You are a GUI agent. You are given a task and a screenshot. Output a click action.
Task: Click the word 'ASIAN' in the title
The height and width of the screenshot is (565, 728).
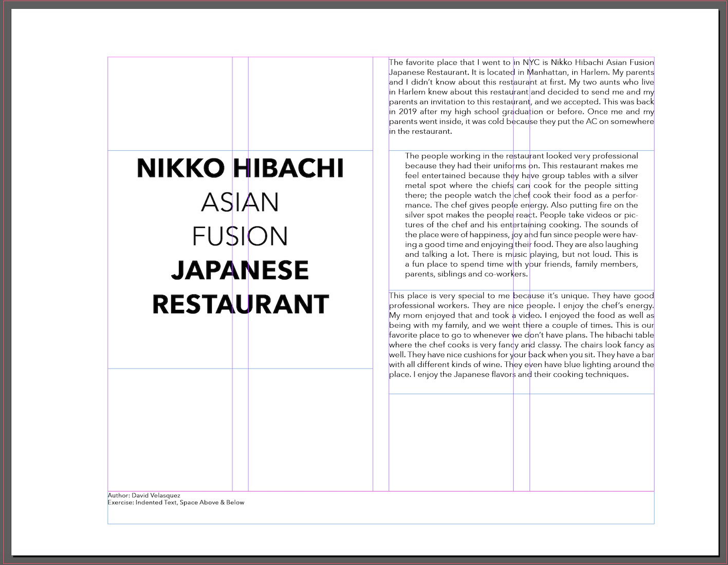(x=240, y=202)
